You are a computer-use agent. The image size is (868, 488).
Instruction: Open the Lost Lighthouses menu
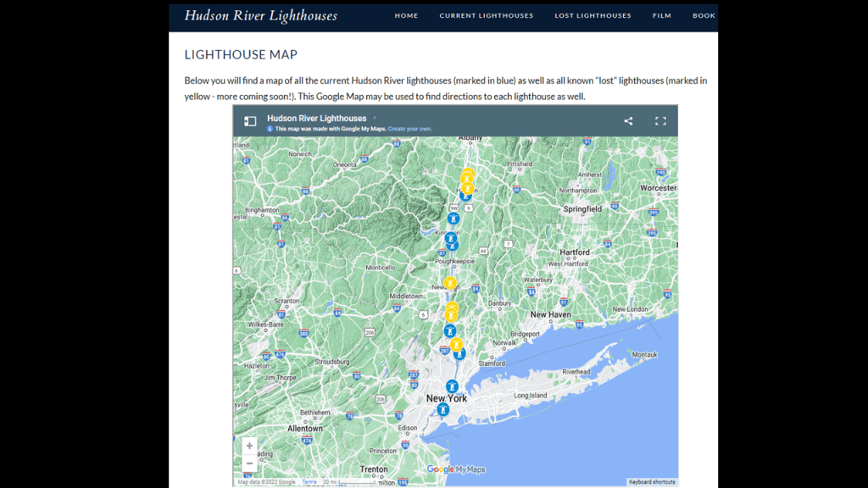593,15
